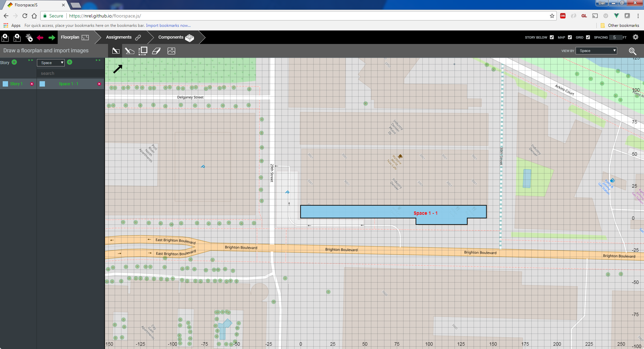The image size is (644, 349).
Task: Select the Image import tool
Action: 171,51
